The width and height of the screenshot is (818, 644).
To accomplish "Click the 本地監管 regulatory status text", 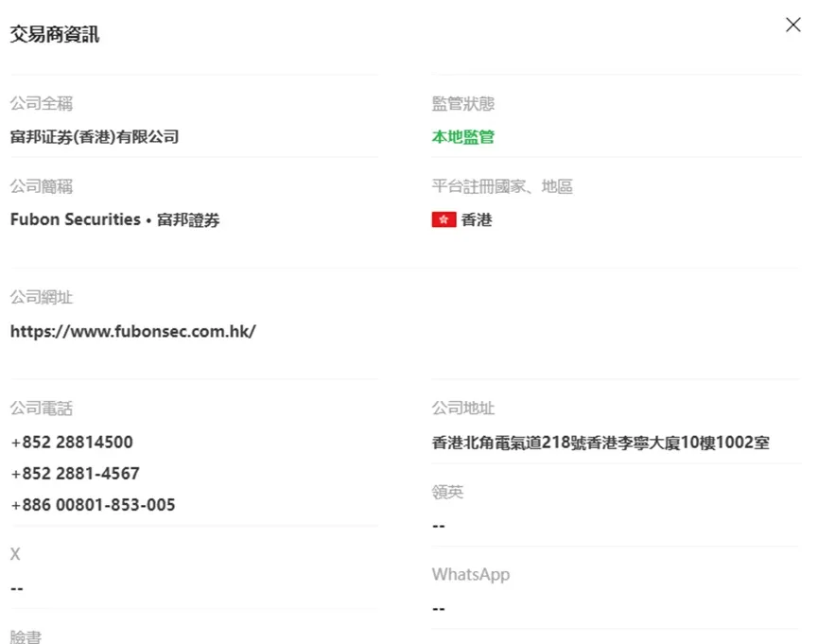I will click(463, 137).
